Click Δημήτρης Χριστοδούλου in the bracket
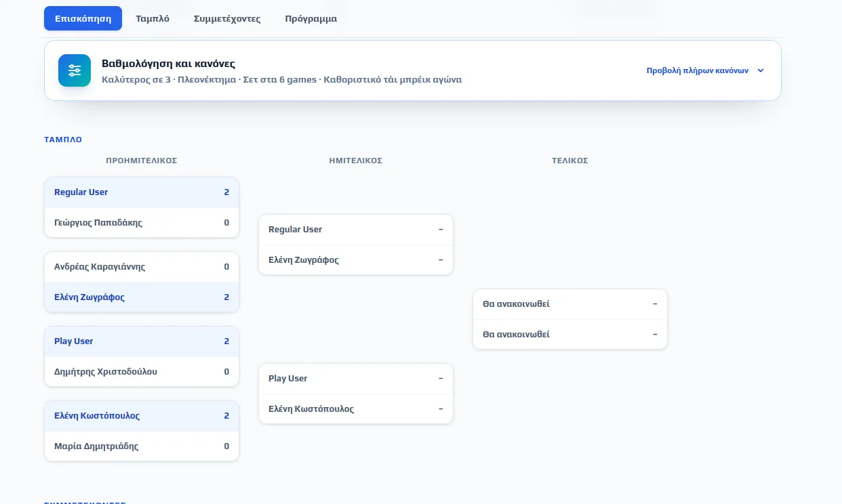The width and height of the screenshot is (842, 504). 142,371
